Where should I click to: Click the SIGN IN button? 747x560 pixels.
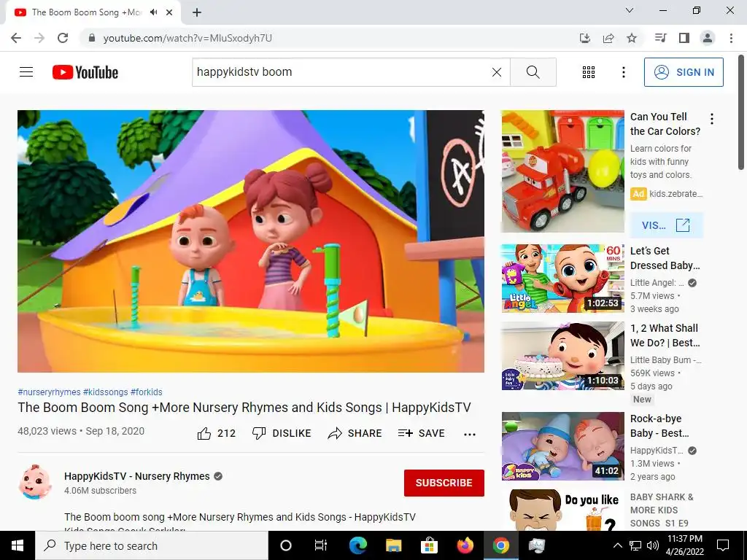click(684, 72)
